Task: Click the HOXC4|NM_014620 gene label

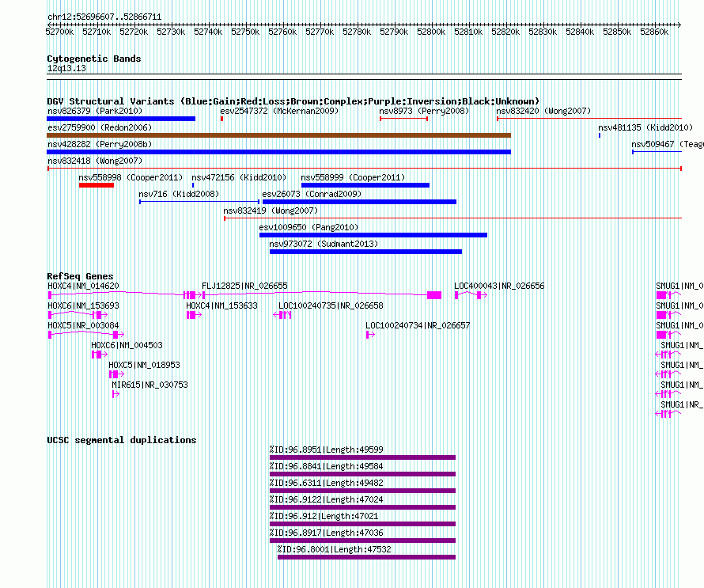Action: (84, 286)
